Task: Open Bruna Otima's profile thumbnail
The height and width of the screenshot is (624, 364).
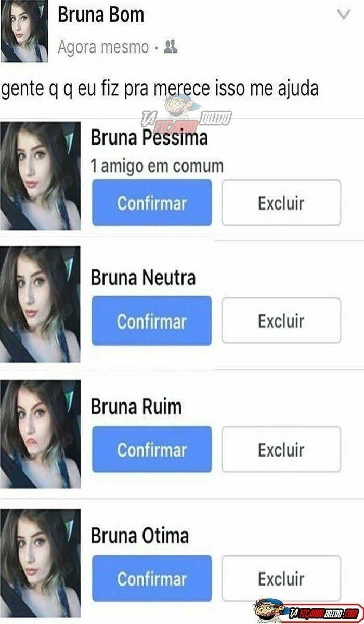Action: (40, 563)
